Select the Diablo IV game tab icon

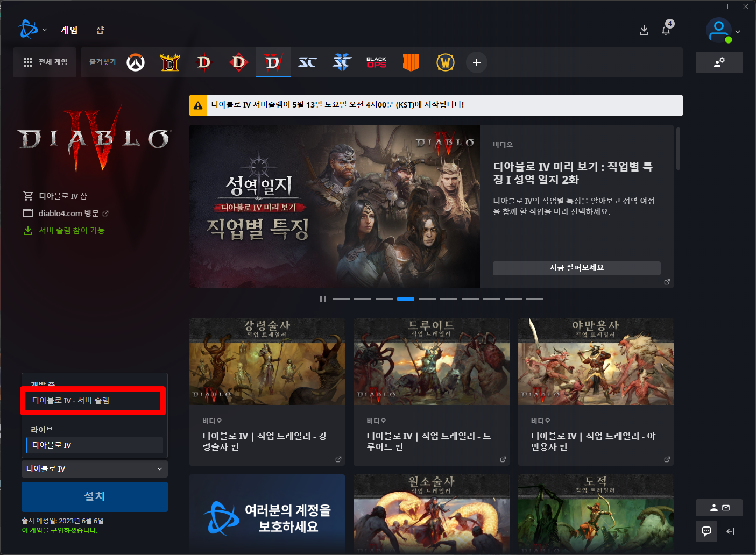[273, 62]
